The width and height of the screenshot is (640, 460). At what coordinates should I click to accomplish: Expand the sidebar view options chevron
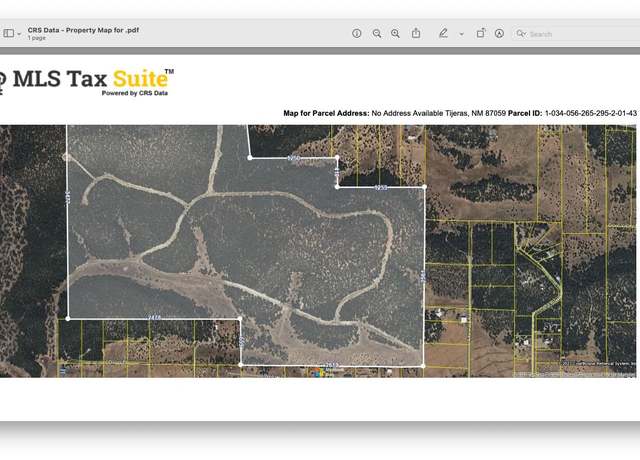(x=19, y=34)
